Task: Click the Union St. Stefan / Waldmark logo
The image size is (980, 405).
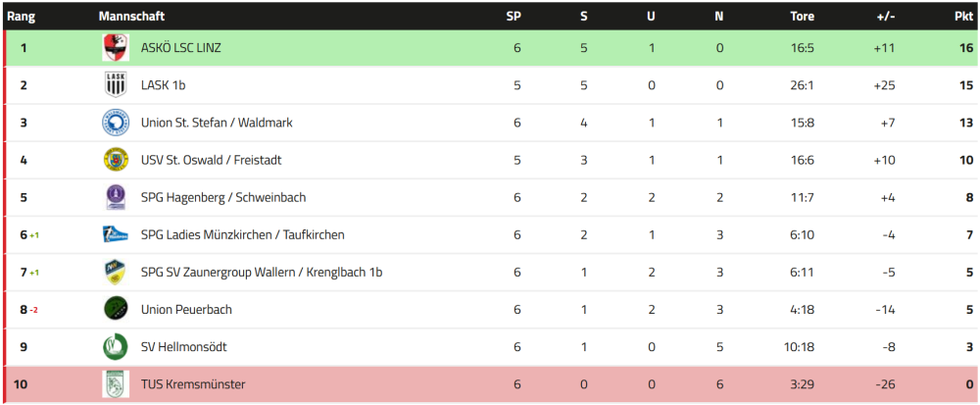Action: click(116, 123)
